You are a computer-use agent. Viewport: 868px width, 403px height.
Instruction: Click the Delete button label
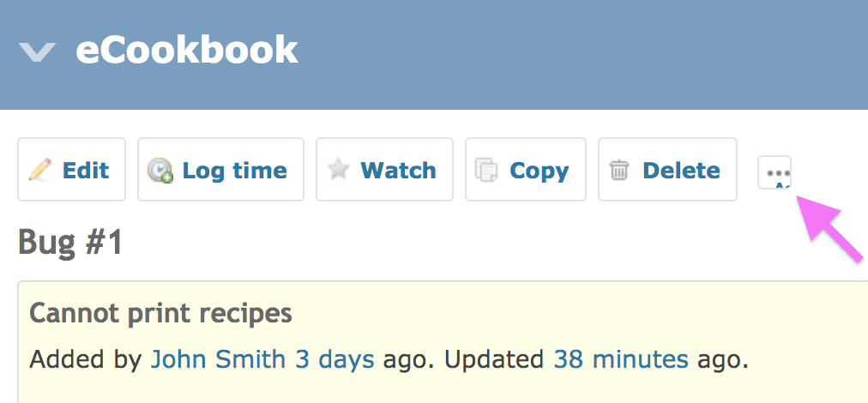pos(681,170)
